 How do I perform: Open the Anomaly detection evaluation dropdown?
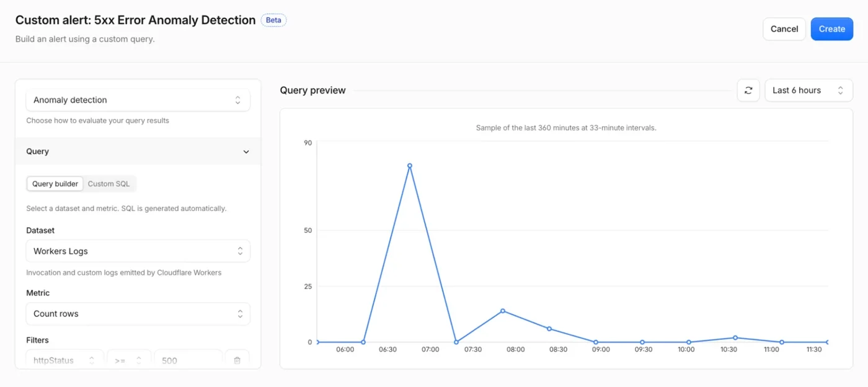click(x=138, y=100)
